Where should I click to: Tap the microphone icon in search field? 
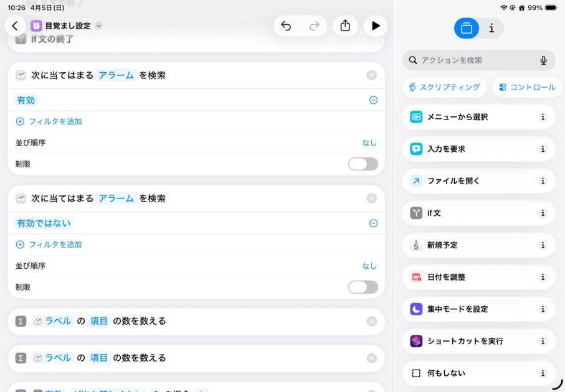pos(543,60)
